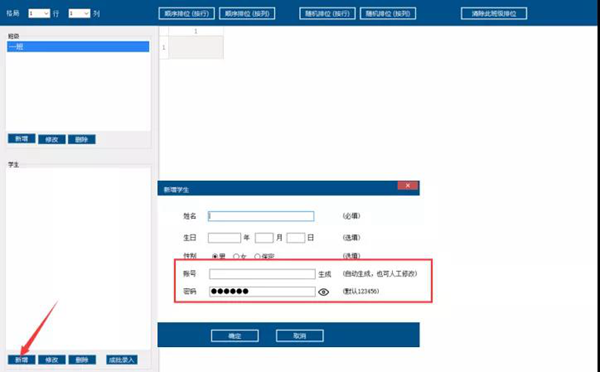600x372 pixels.
Task: Select the 男 gender radio button
Action: click(x=215, y=256)
